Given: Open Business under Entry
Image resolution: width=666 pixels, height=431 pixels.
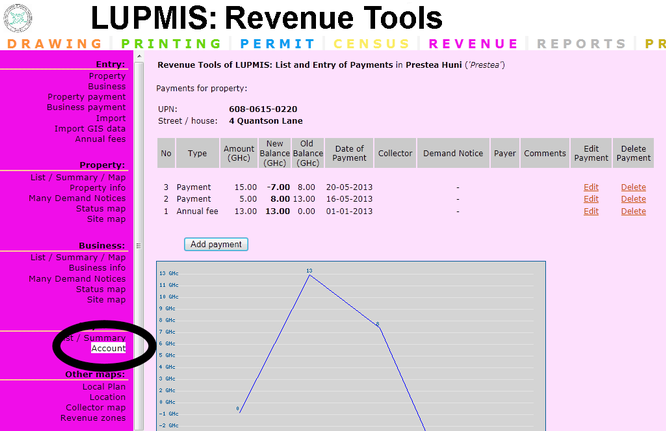Looking at the screenshot, I should (107, 86).
